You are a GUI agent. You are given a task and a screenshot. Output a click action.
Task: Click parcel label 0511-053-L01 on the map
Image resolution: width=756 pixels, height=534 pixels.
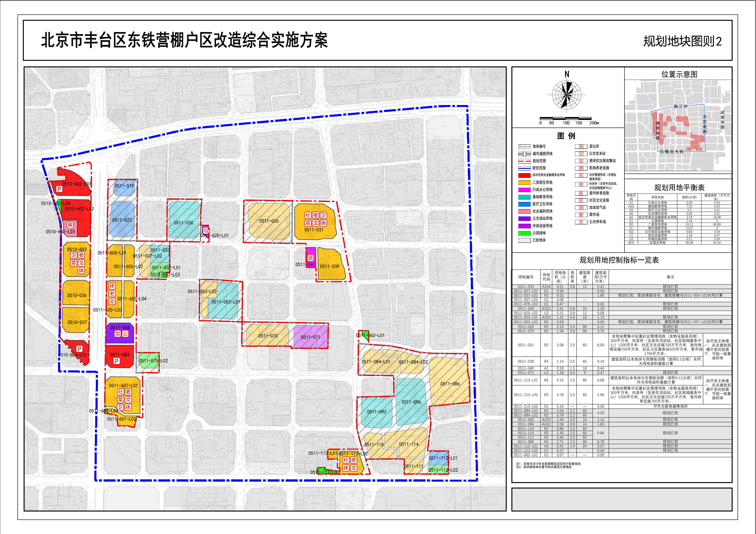pyautogui.click(x=226, y=302)
